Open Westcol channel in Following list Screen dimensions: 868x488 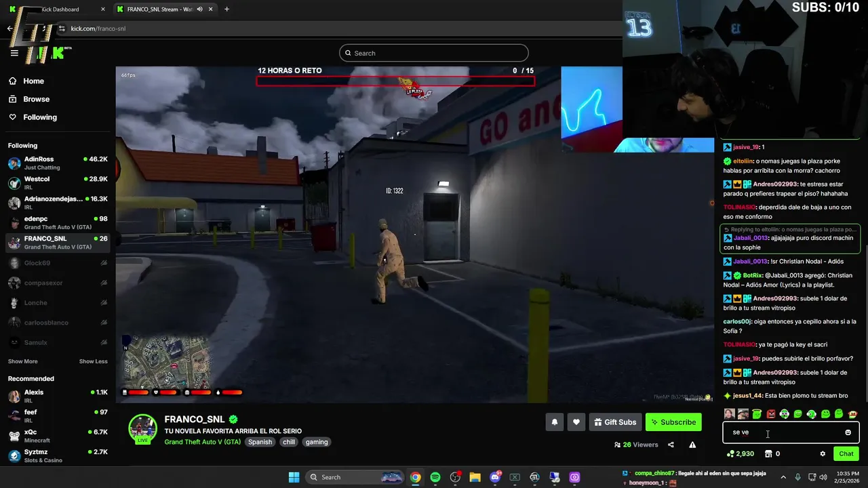tap(58, 182)
